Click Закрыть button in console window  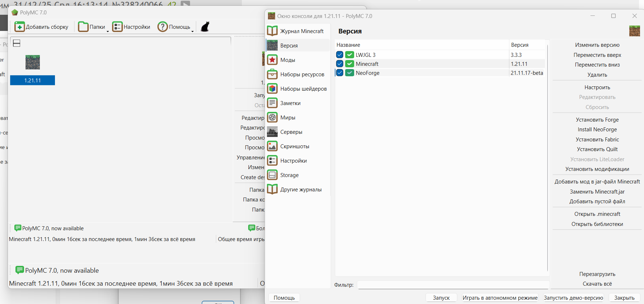[x=624, y=298]
